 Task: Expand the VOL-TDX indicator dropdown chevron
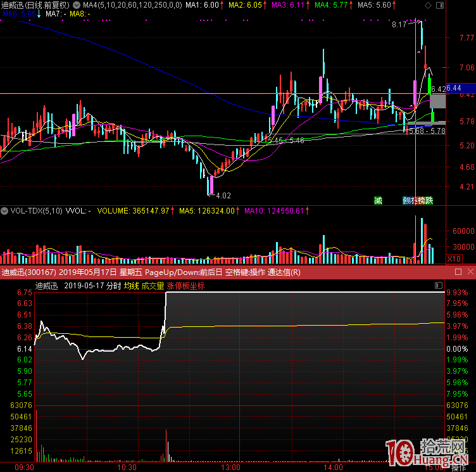click(4, 210)
